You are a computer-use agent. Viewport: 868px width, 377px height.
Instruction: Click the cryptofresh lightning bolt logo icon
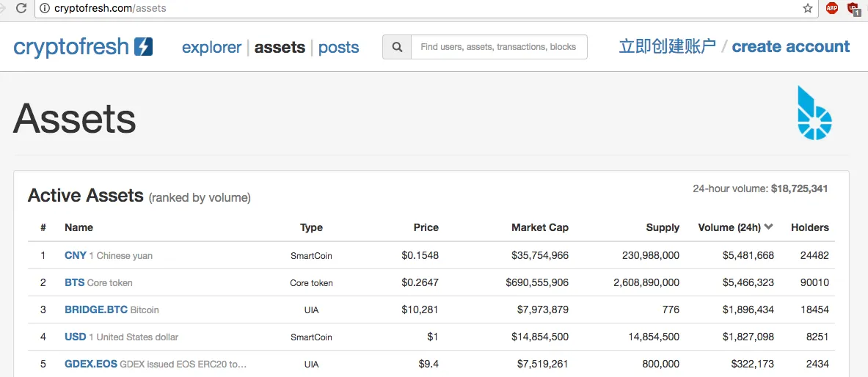click(143, 47)
